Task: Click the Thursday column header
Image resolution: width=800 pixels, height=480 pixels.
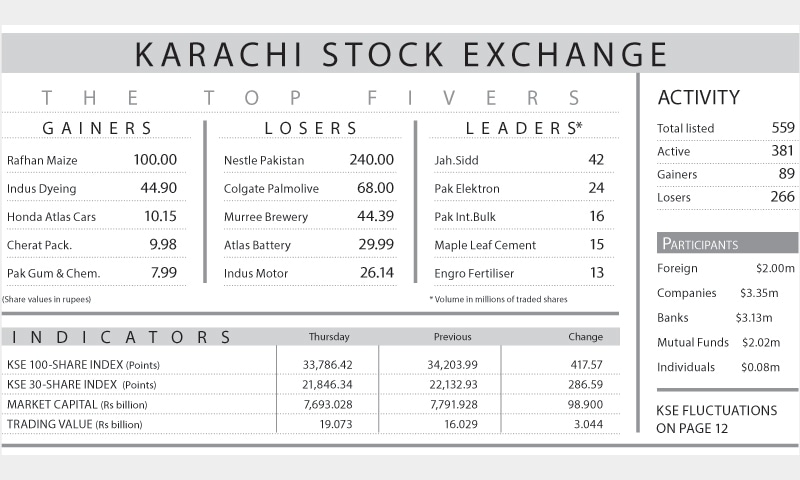Action: [x=329, y=337]
